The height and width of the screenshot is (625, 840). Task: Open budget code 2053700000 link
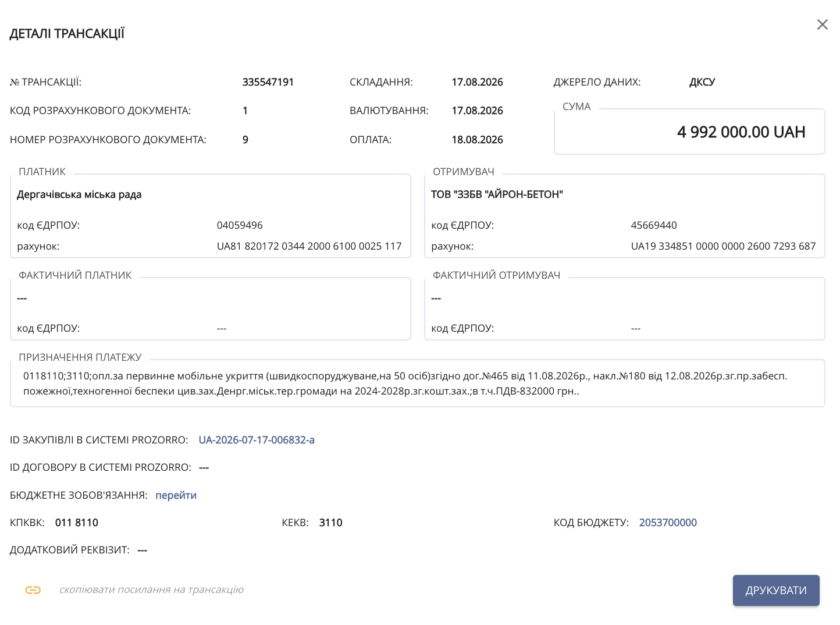pyautogui.click(x=668, y=523)
